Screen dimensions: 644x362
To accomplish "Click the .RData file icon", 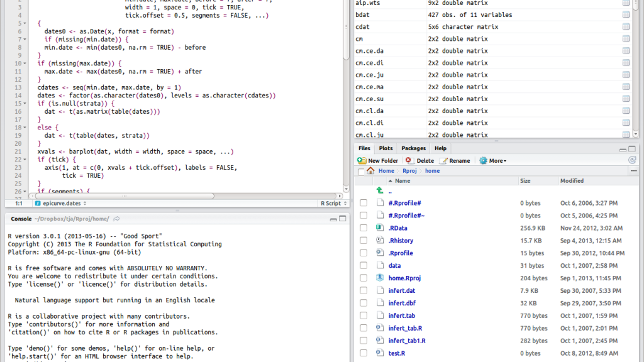I will (380, 228).
